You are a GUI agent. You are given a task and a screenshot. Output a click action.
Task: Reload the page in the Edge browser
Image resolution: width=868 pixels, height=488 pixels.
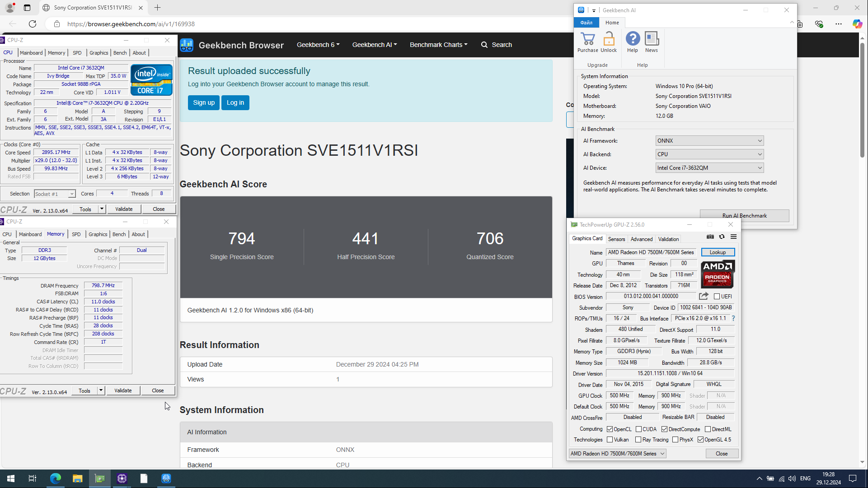(33, 24)
